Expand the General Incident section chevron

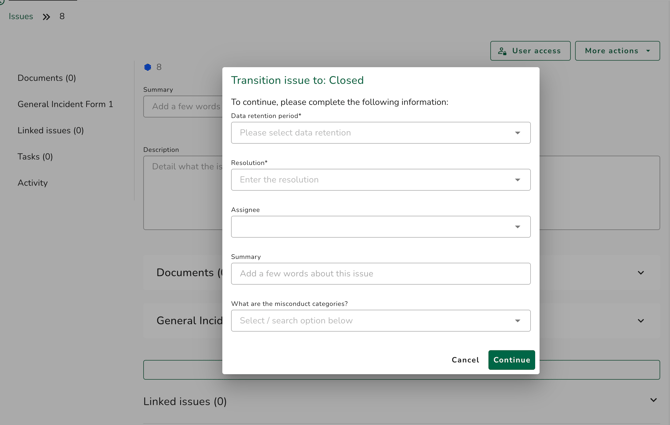coord(641,320)
